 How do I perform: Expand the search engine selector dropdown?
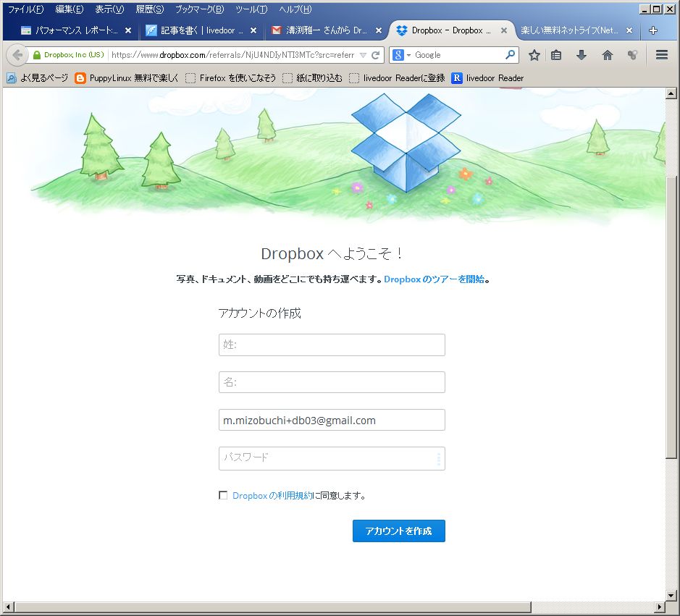tap(408, 56)
